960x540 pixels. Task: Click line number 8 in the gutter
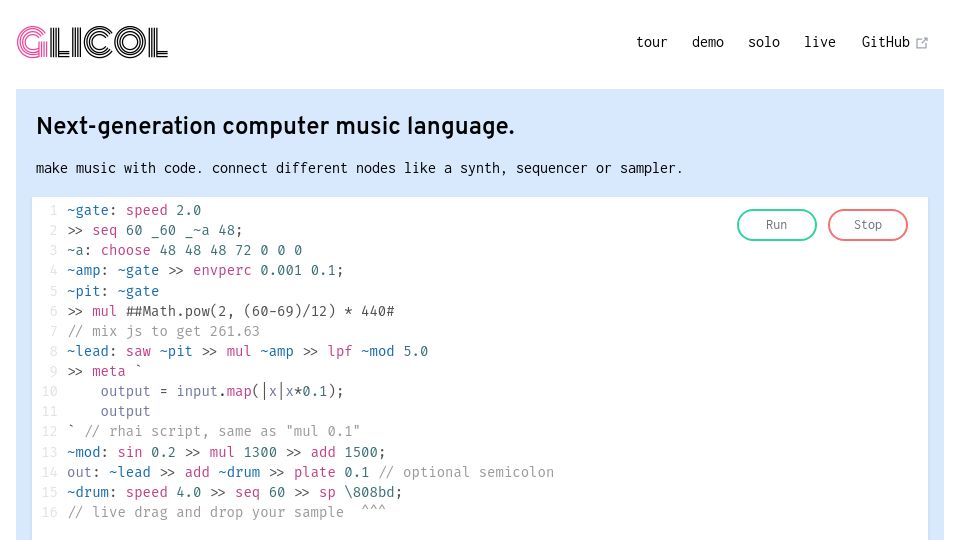pyautogui.click(x=53, y=351)
